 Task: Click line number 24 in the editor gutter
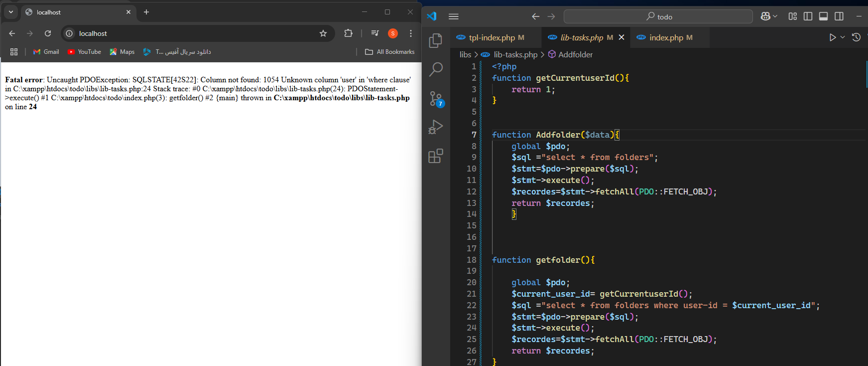pos(472,328)
